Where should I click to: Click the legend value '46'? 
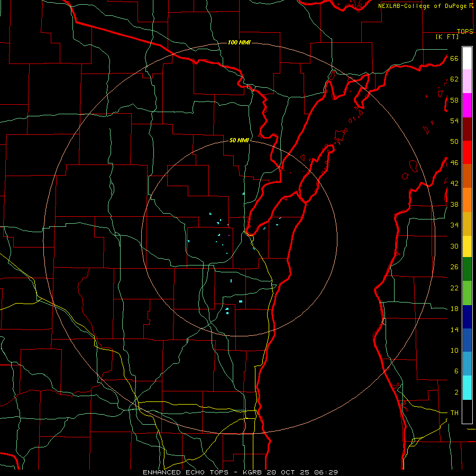[x=454, y=163]
